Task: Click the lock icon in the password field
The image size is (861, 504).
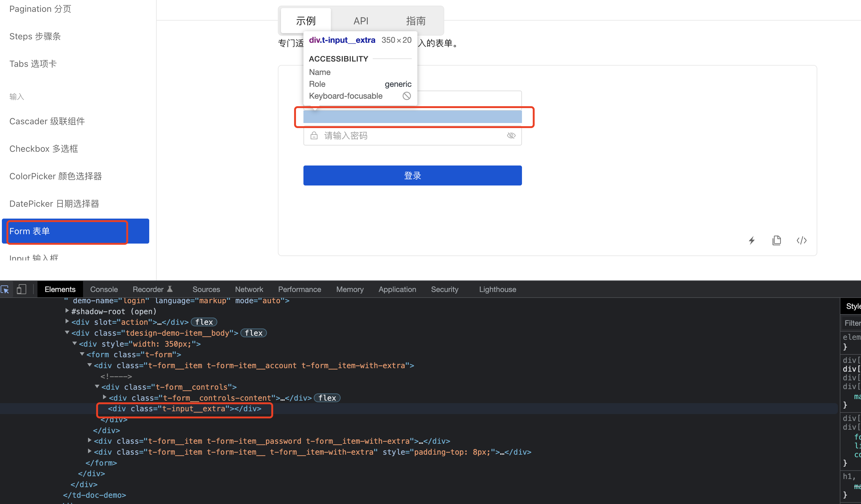Action: point(314,135)
